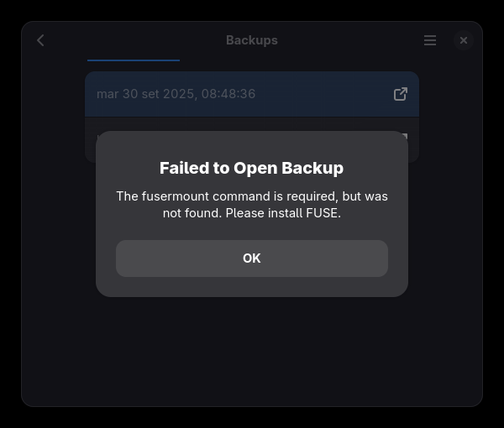Click the Backups window title
Screen dimensions: 504x428
pyautogui.click(x=251, y=40)
